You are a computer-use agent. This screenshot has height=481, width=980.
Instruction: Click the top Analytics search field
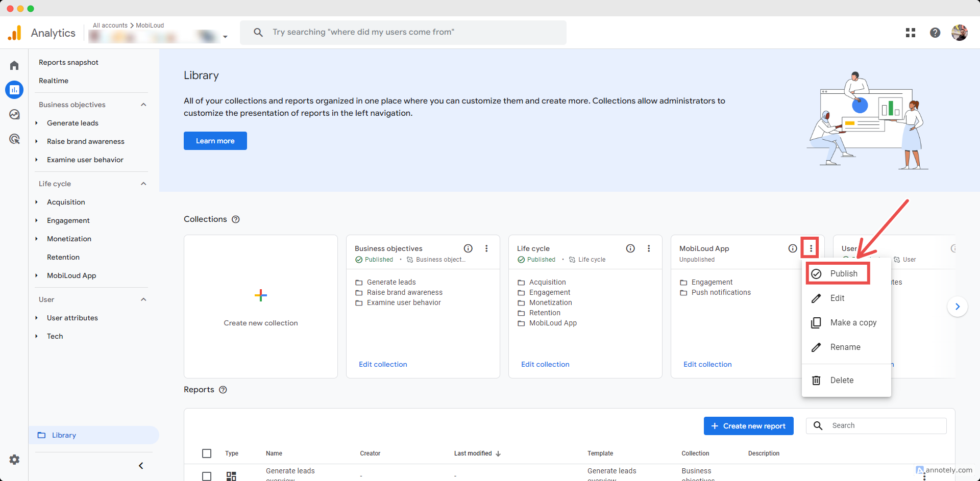[403, 32]
